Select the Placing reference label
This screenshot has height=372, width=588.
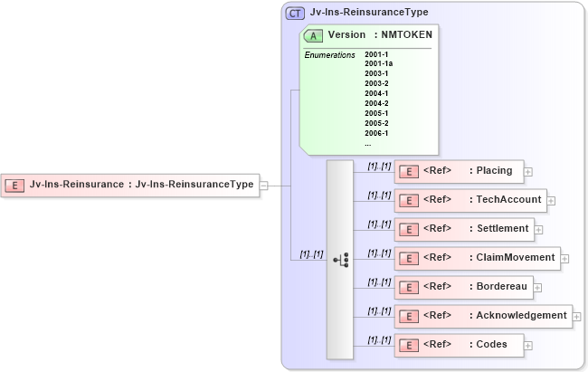[x=468, y=170]
